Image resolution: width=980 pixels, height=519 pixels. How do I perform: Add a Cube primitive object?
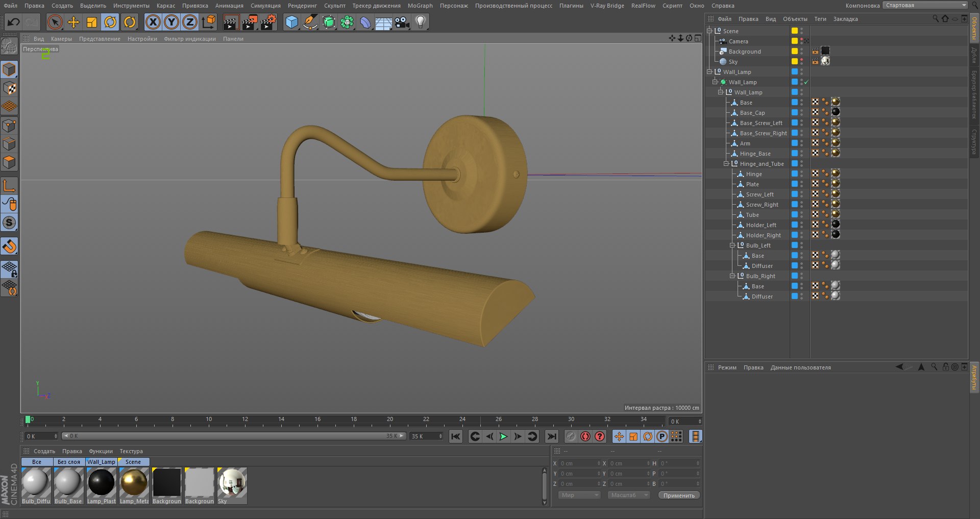291,22
